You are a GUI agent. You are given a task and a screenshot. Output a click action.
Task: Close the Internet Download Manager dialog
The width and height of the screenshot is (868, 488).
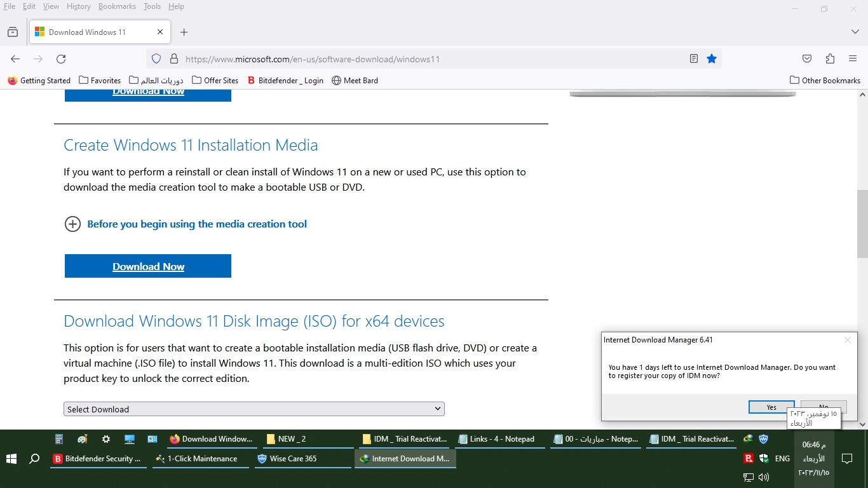click(x=847, y=340)
